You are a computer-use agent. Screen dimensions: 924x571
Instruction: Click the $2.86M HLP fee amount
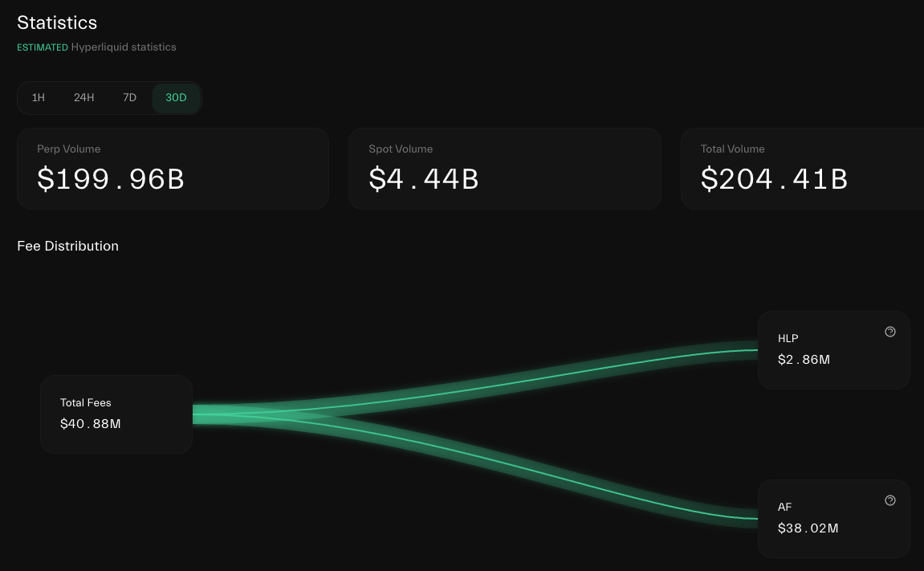pyautogui.click(x=804, y=360)
